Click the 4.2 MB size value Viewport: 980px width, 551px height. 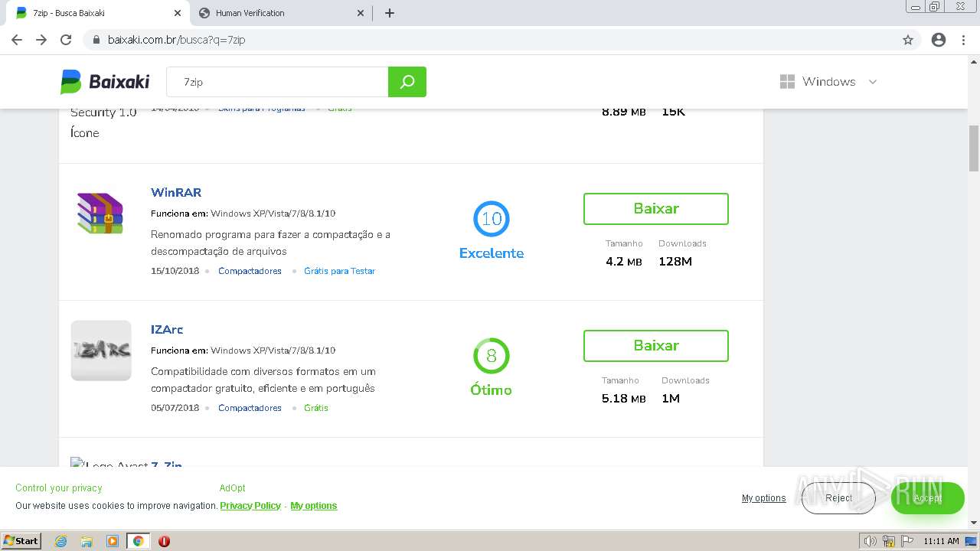click(x=624, y=262)
